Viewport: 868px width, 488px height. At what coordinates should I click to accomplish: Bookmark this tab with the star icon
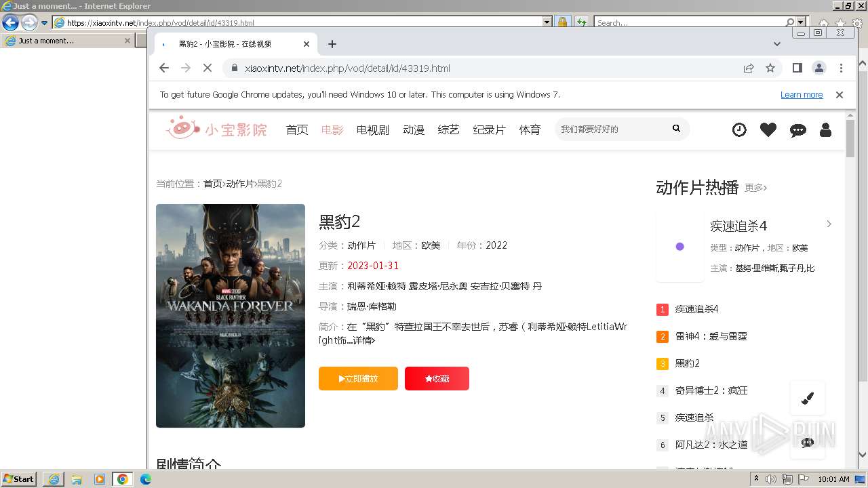coord(770,68)
